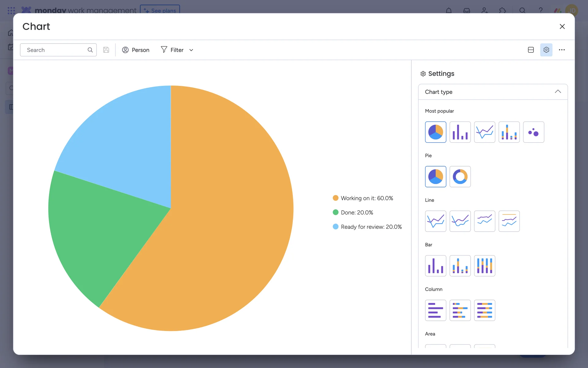The image size is (588, 368).
Task: Click into the Search field
Action: coord(55,50)
